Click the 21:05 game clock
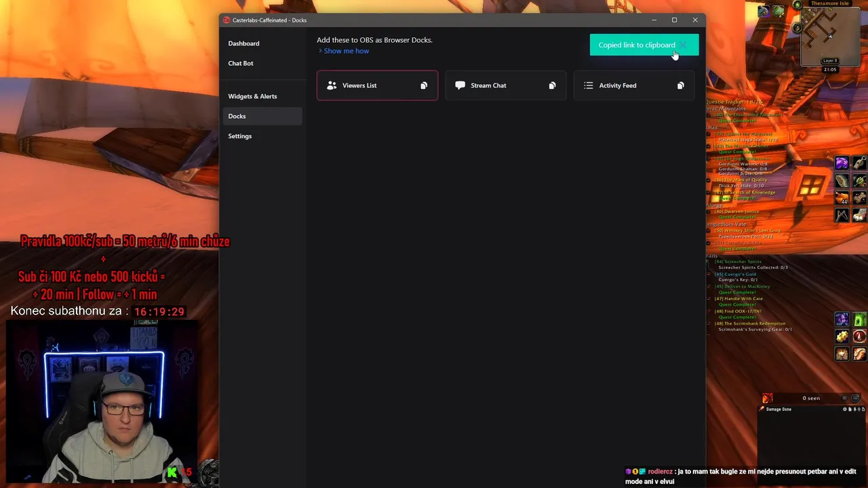This screenshot has width=868, height=488. tap(830, 69)
